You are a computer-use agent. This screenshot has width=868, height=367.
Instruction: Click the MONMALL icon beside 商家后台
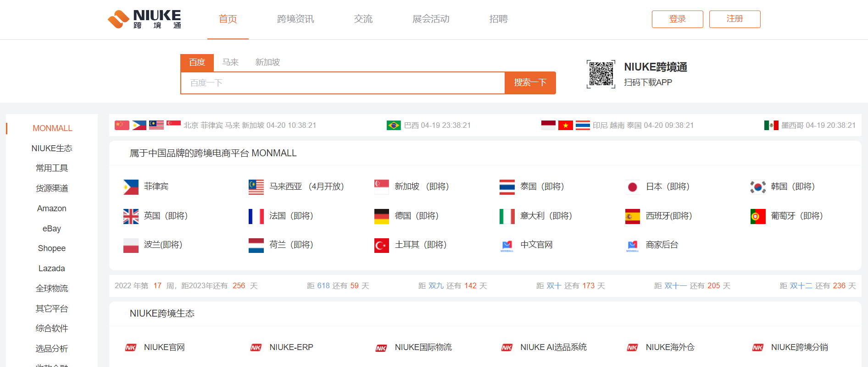coord(633,246)
